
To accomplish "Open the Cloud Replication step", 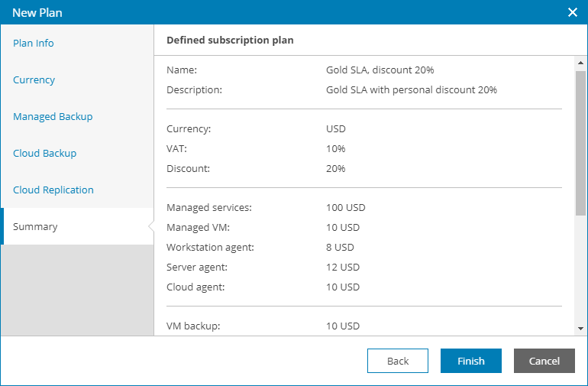I will [53, 190].
